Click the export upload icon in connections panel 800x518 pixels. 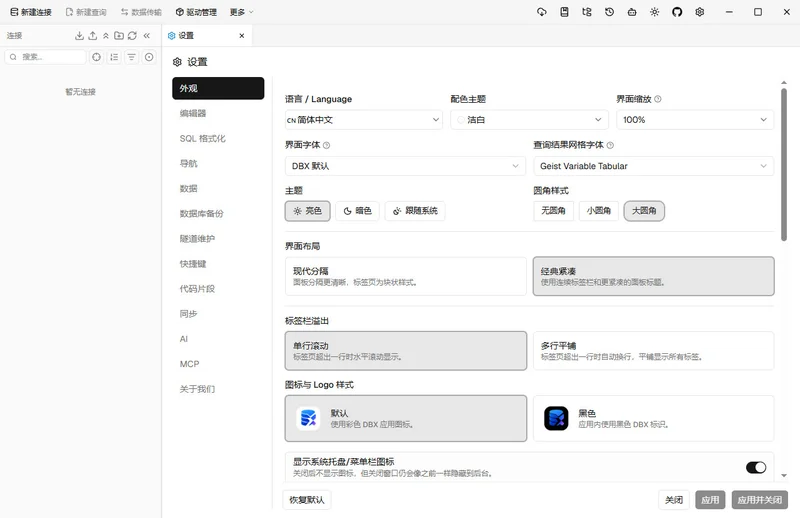pos(92,35)
